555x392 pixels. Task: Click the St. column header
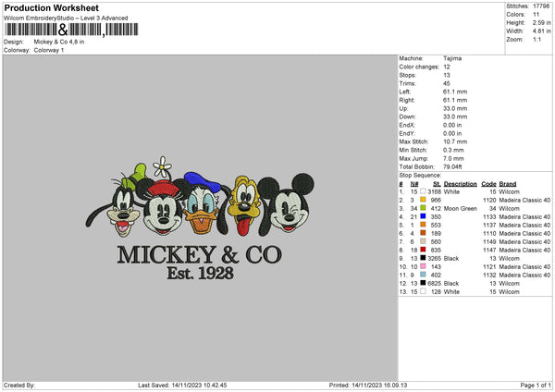coord(437,184)
